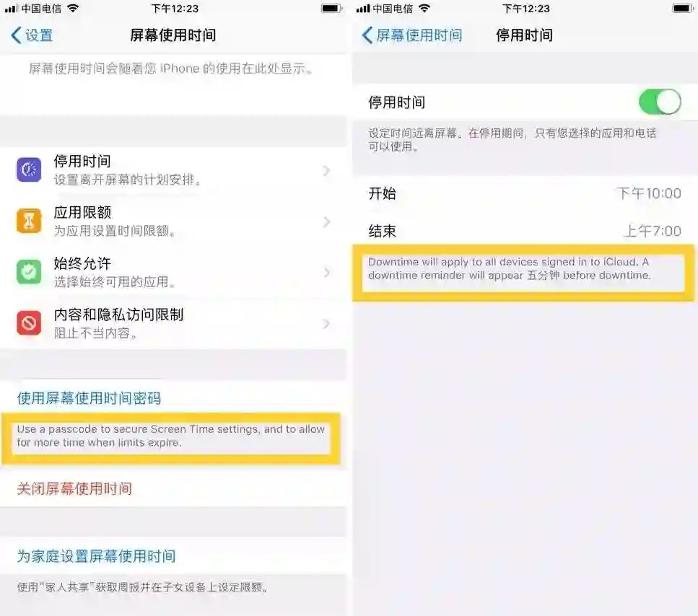This screenshot has height=616, width=698.
Task: Open the 应用限额 menu entry
Action: pyautogui.click(x=173, y=221)
